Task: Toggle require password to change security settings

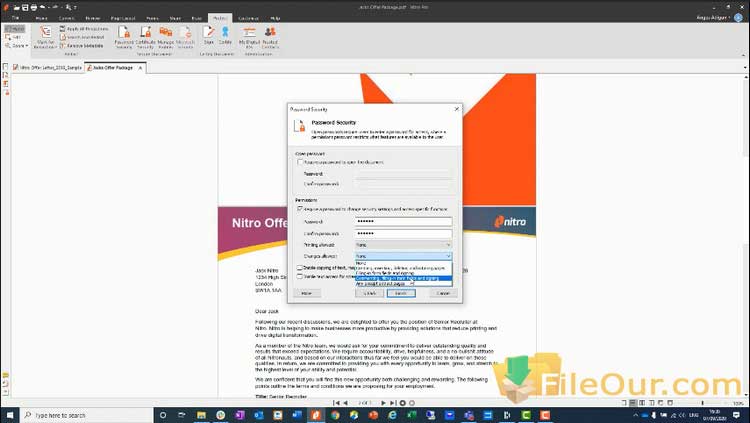Action: (x=300, y=209)
